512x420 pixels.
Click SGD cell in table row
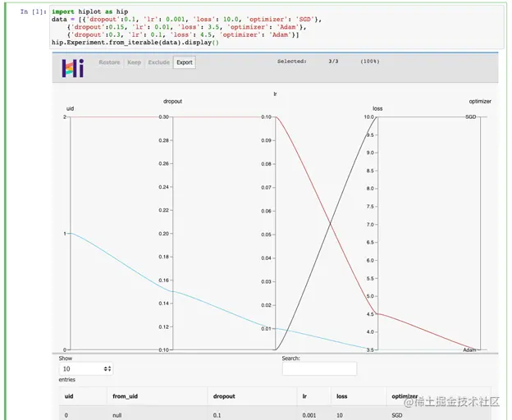[397, 415]
